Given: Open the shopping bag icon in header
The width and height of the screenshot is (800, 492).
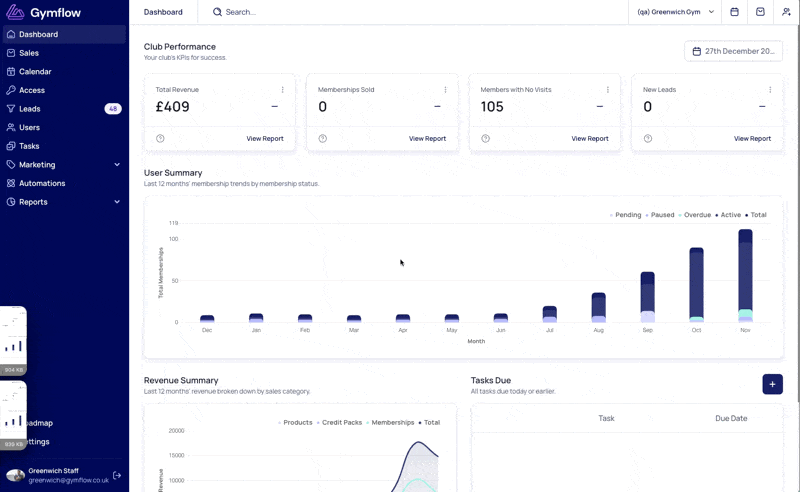Looking at the screenshot, I should (760, 12).
